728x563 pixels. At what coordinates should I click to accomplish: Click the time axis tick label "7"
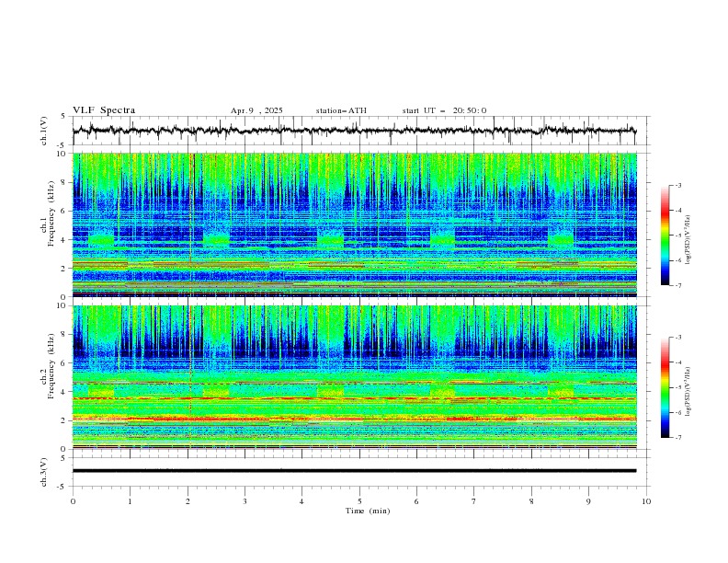tap(474, 501)
